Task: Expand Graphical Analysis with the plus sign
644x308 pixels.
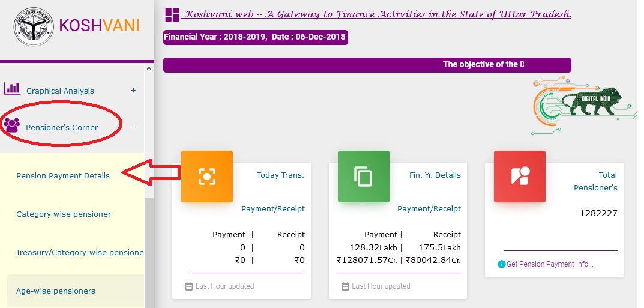Action: click(134, 91)
